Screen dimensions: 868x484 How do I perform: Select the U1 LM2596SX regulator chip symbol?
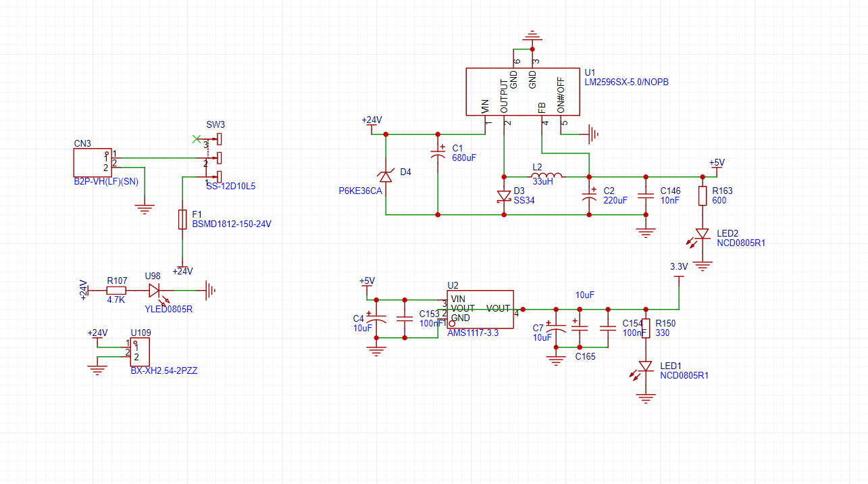pyautogui.click(x=522, y=91)
